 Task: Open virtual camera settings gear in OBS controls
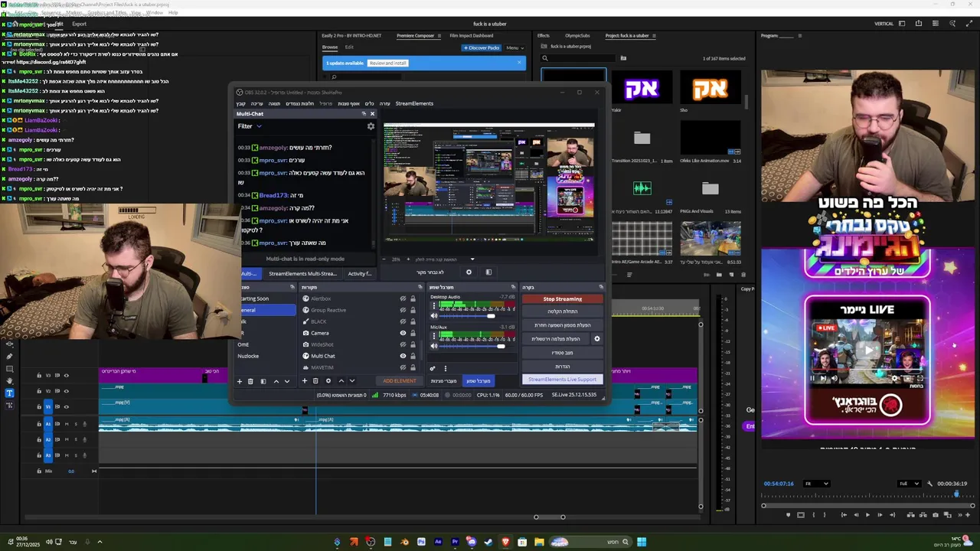pyautogui.click(x=597, y=339)
